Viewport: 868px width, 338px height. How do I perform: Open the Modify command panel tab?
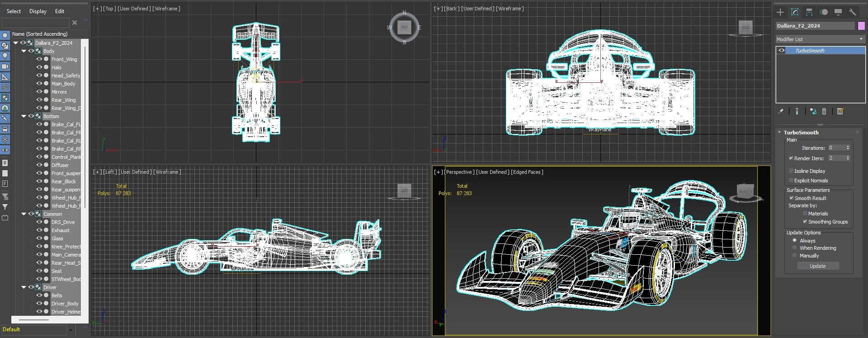795,12
